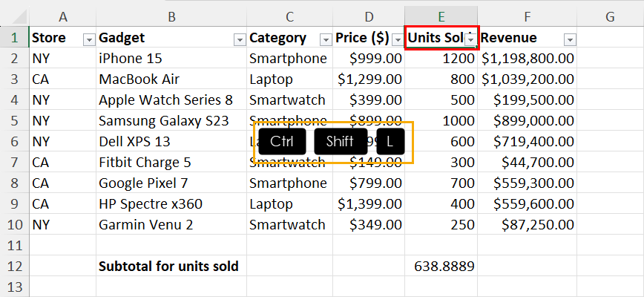Click the iPhone 15 cell
Viewport: 644px width, 297px height.
[171, 59]
